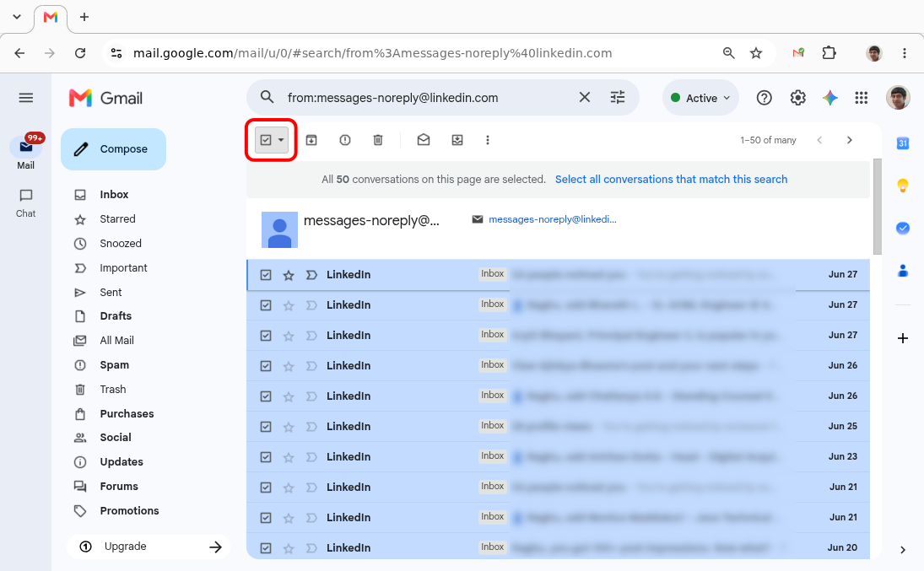Viewport: 924px width, 571px height.
Task: Click the Upgrade button
Action: click(x=149, y=547)
